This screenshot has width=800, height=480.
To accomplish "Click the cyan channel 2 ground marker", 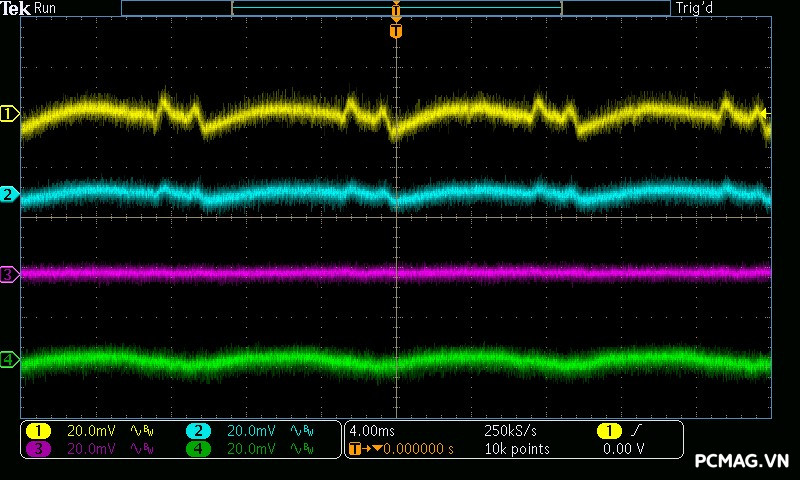I will [10, 194].
